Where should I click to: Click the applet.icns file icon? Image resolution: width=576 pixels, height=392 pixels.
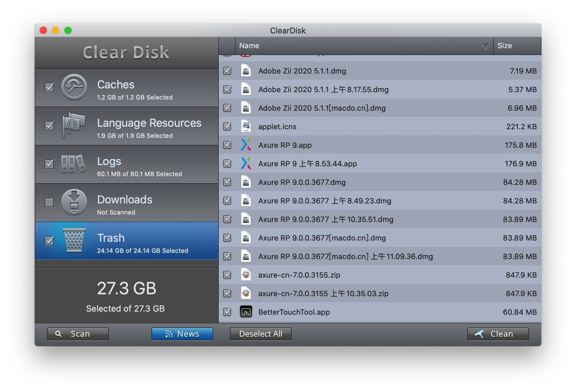coord(246,126)
